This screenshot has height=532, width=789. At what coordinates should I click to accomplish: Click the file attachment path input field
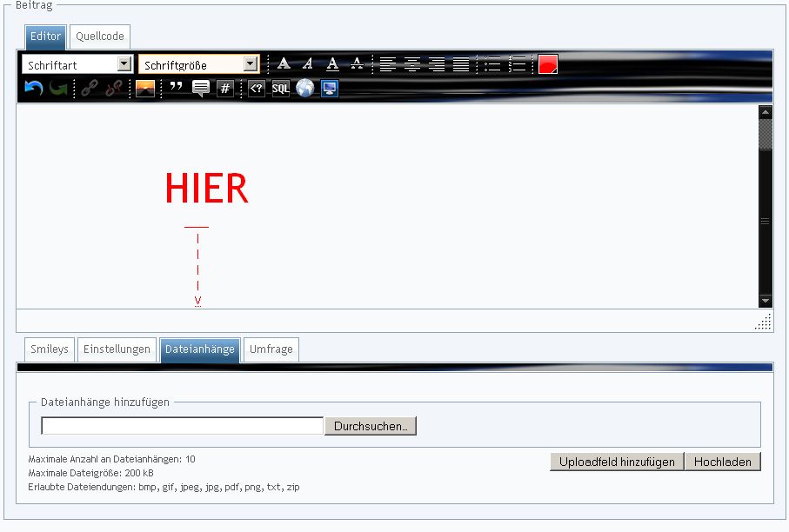pos(182,426)
